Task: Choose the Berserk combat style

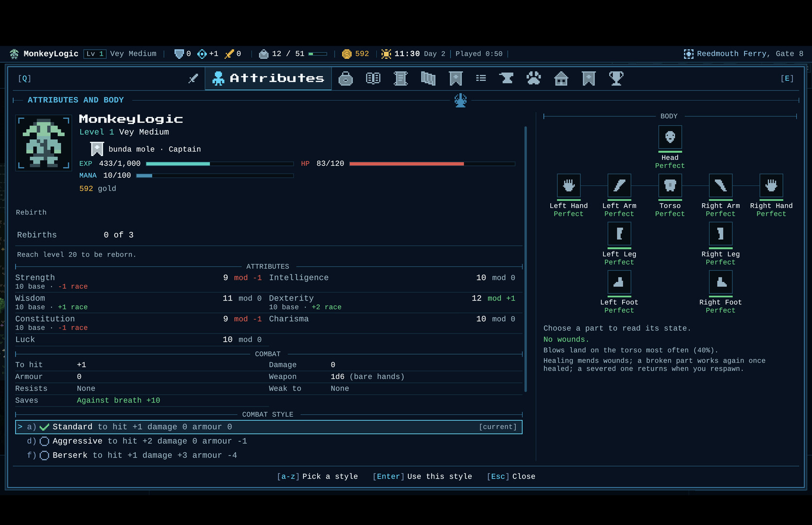Action: coord(269,455)
